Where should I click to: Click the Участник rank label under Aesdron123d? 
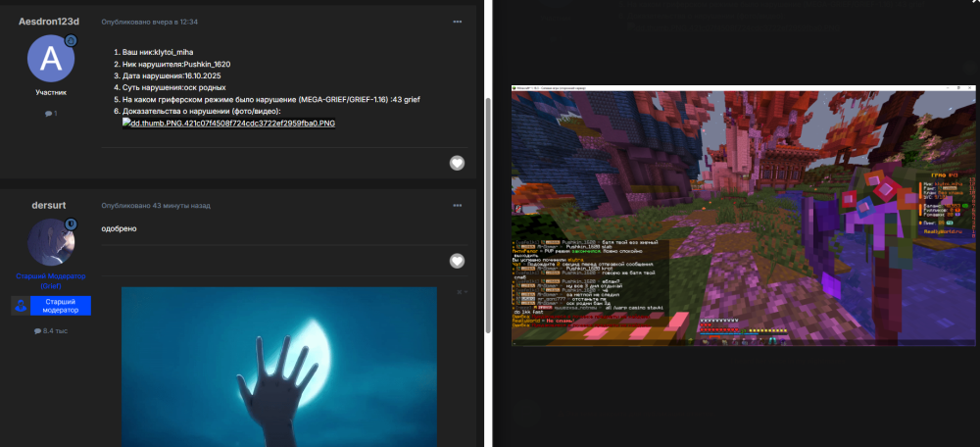(51, 92)
